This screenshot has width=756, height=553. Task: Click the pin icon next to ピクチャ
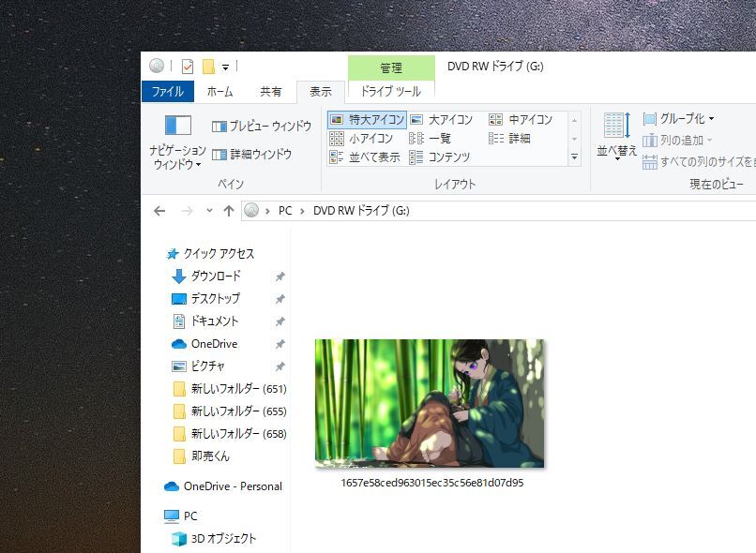click(x=280, y=366)
